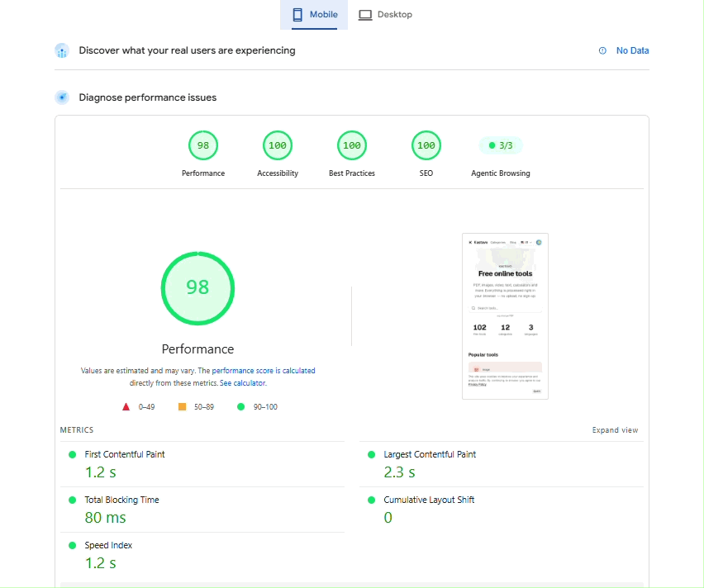Open the Accessibility score gauge 100

pos(278,145)
